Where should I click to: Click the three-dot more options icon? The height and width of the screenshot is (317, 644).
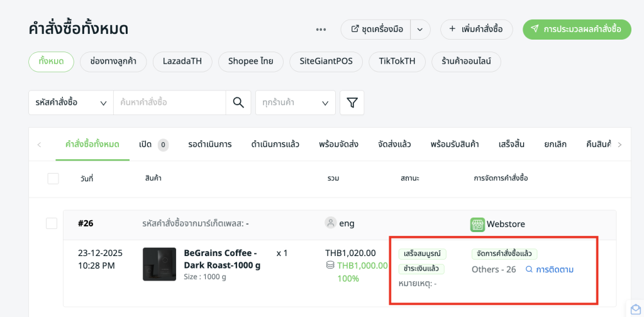(321, 30)
